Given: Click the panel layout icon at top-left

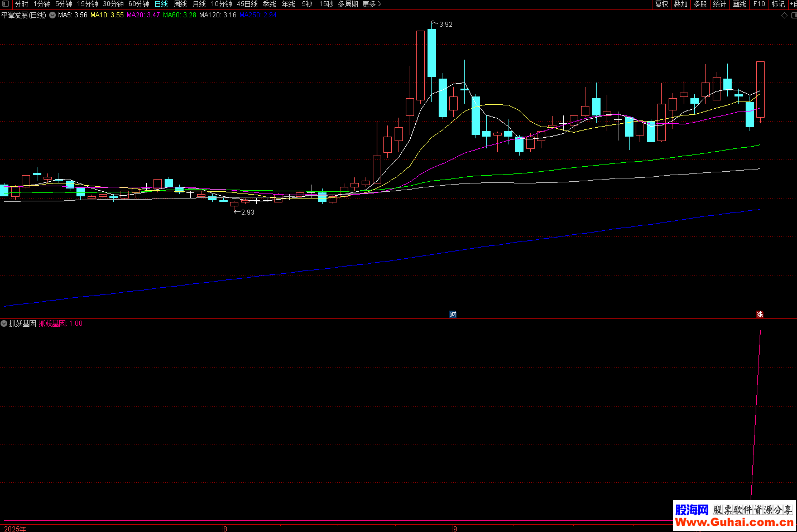Looking at the screenshot, I should point(6,4).
